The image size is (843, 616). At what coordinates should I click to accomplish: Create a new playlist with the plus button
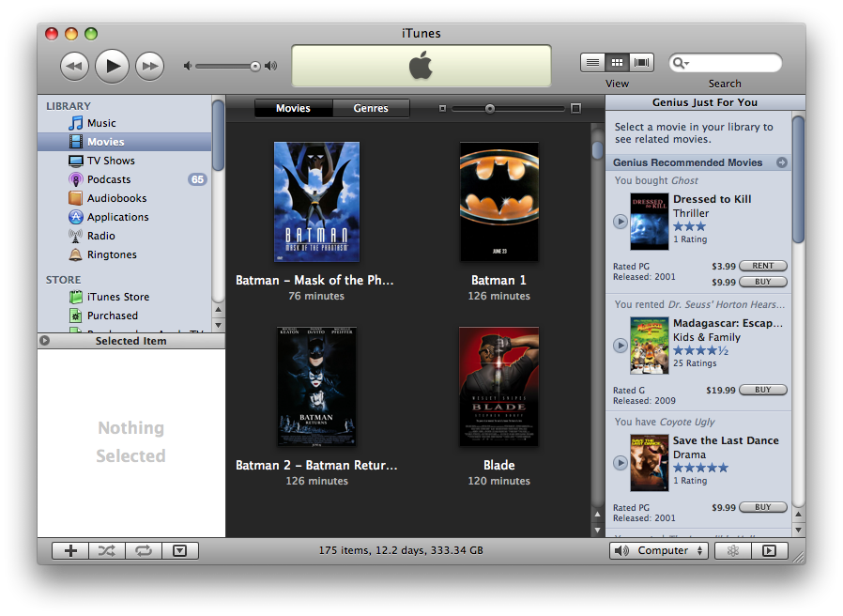(69, 550)
